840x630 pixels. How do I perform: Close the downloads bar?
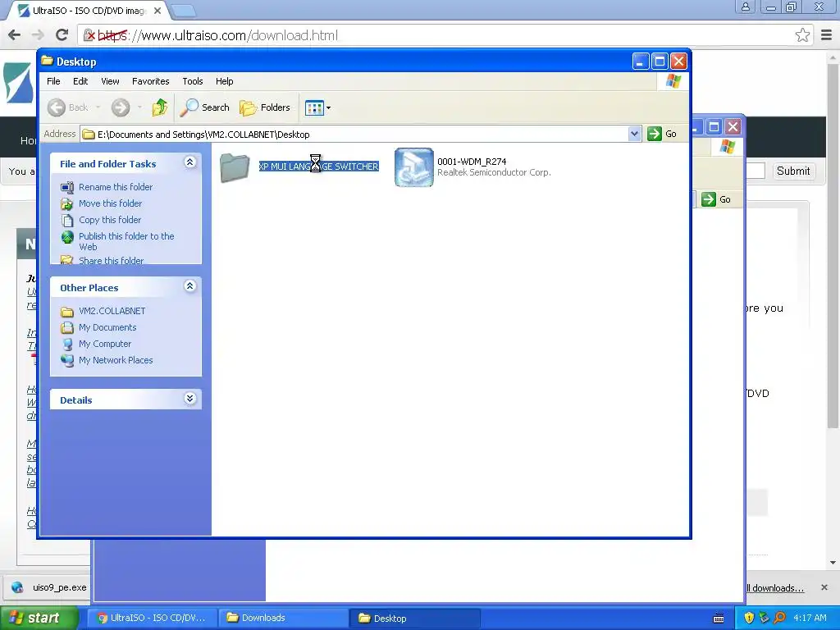(x=824, y=587)
